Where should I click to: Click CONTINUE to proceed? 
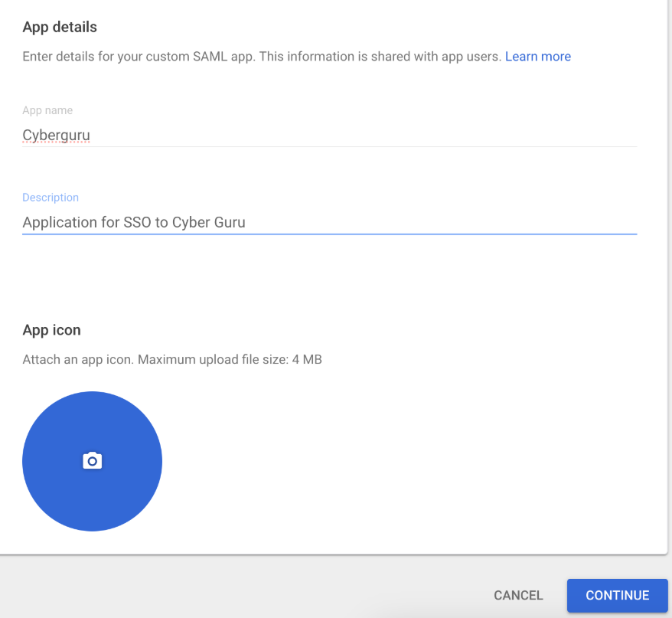[617, 595]
